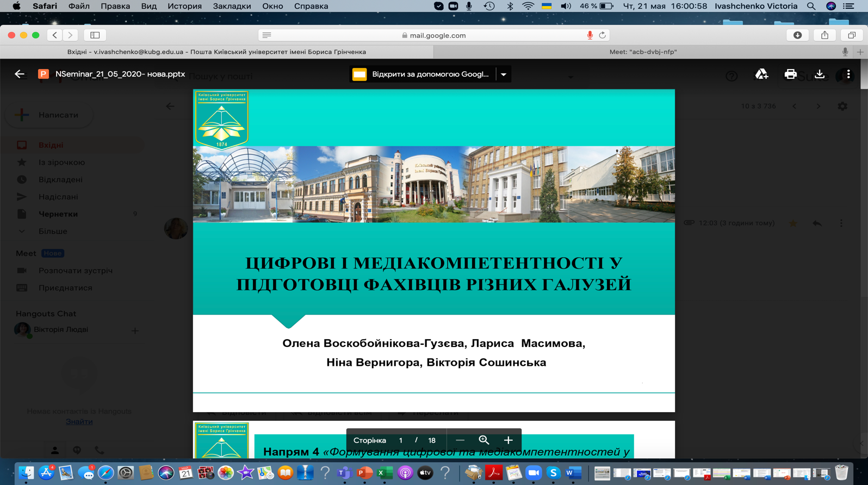Launch Excel from the Dock
This screenshot has height=485, width=868.
pos(384,472)
